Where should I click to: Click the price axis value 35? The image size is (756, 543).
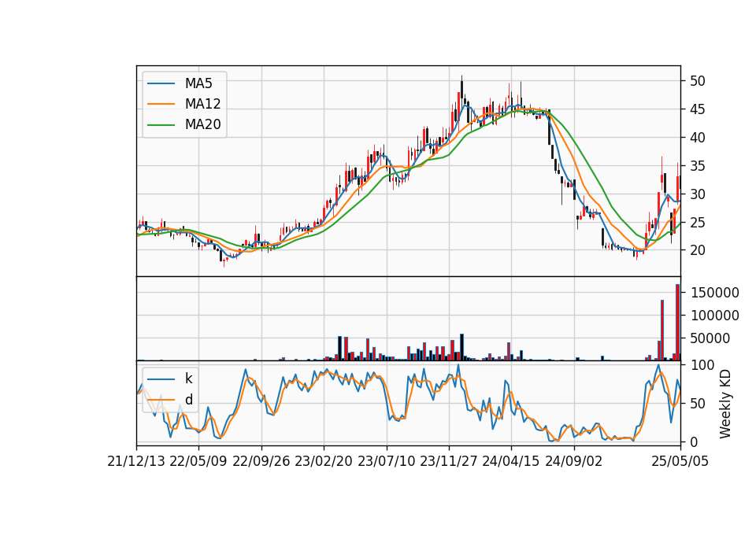(x=697, y=166)
